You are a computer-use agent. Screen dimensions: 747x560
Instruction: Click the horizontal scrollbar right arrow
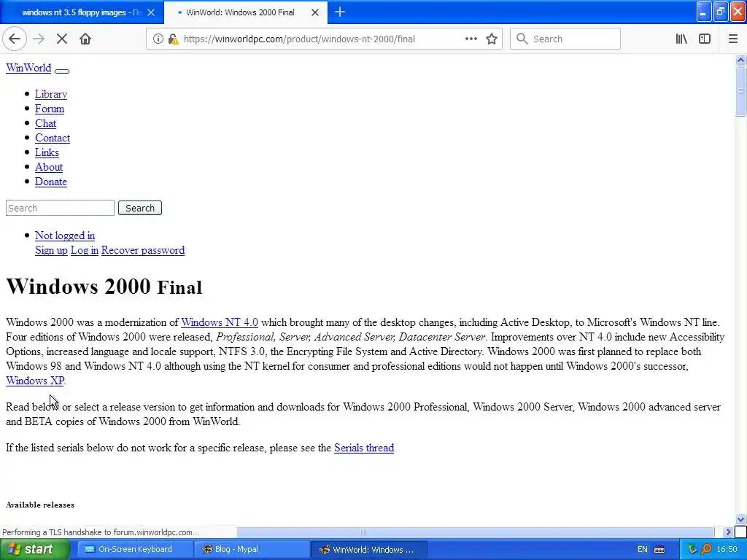click(728, 532)
